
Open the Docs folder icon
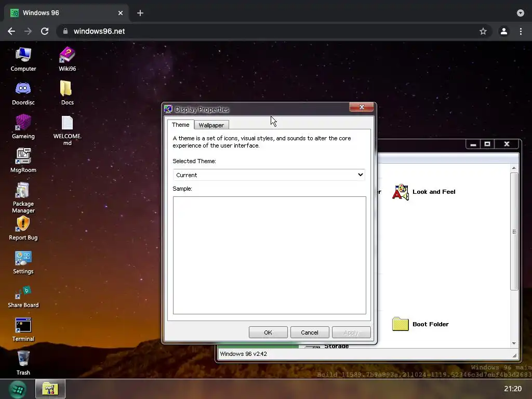tap(67, 94)
